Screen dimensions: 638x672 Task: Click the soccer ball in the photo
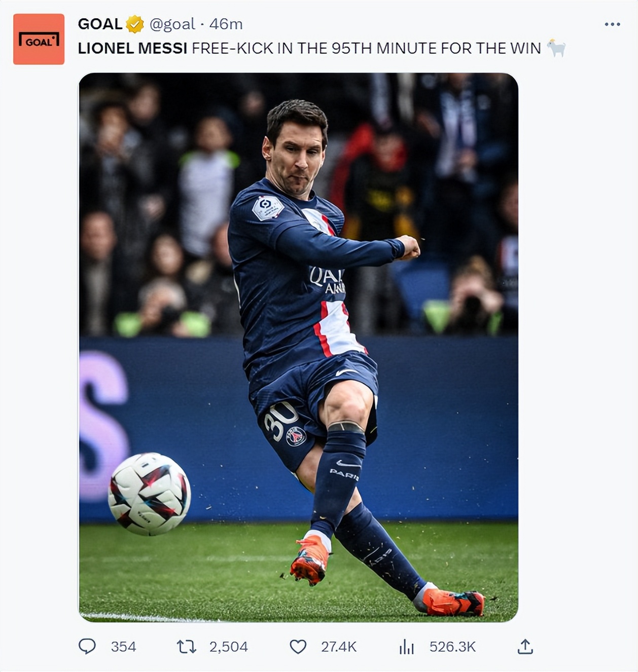tap(149, 494)
